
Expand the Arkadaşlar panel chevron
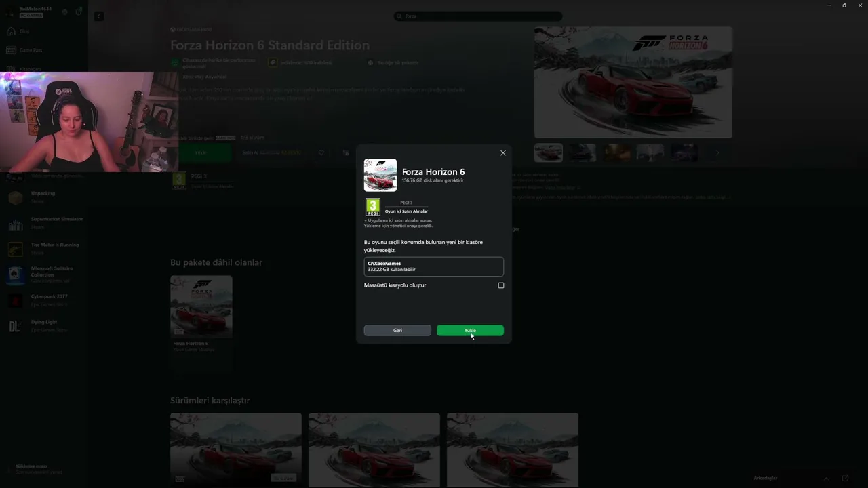pyautogui.click(x=826, y=478)
